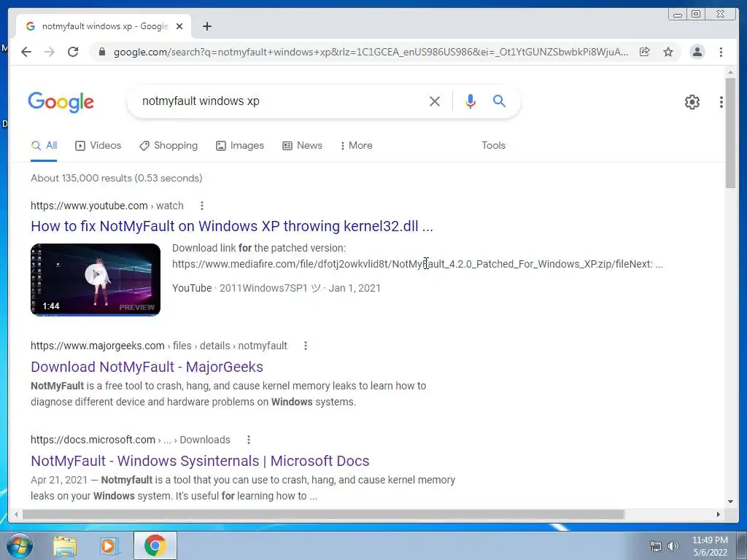Switch to the Videos tab

[x=98, y=146]
